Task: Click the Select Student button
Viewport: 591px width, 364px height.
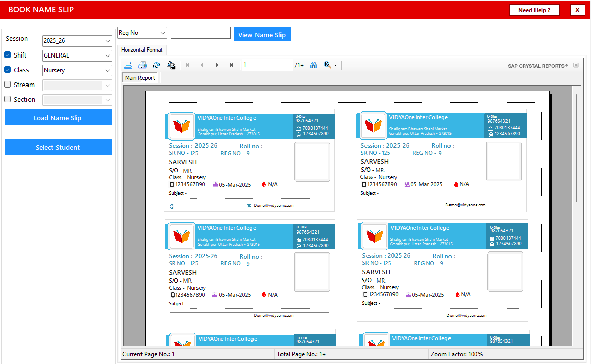Action: (58, 147)
